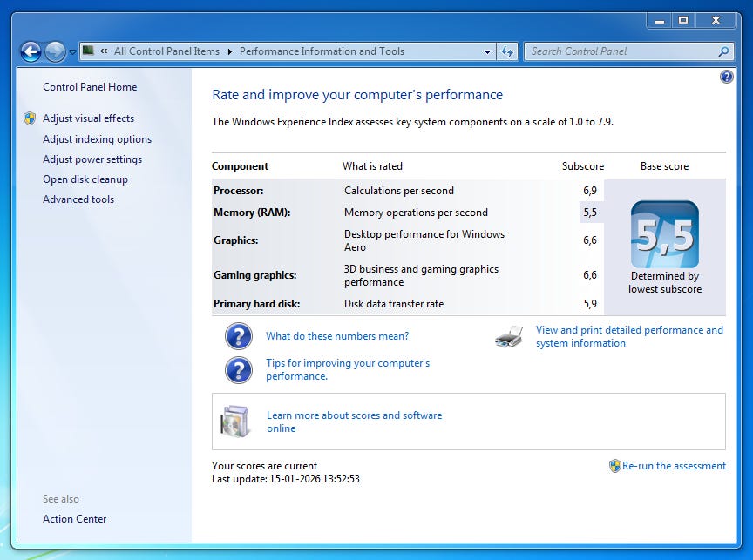The width and height of the screenshot is (753, 560).
Task: Open disk cleanup link
Action: [x=85, y=179]
